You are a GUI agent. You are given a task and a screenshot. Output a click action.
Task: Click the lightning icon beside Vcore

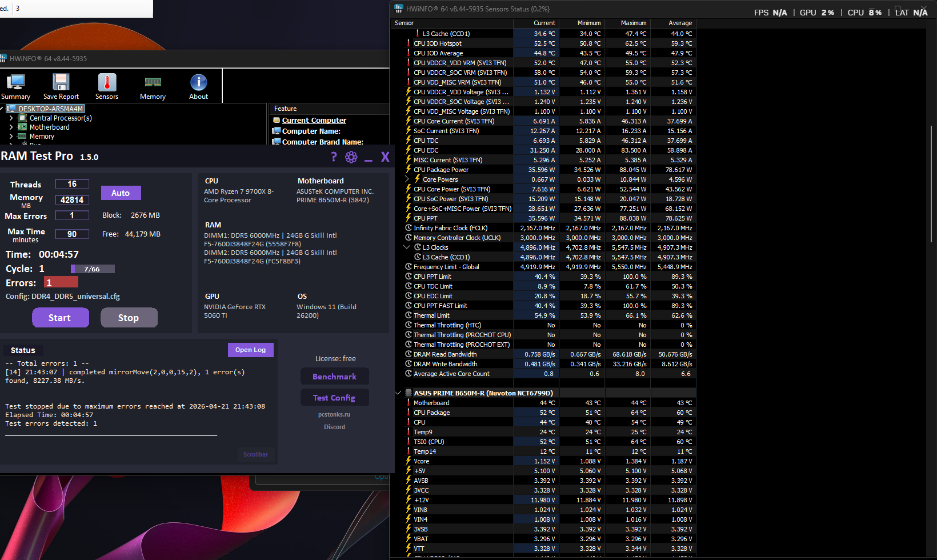click(409, 461)
